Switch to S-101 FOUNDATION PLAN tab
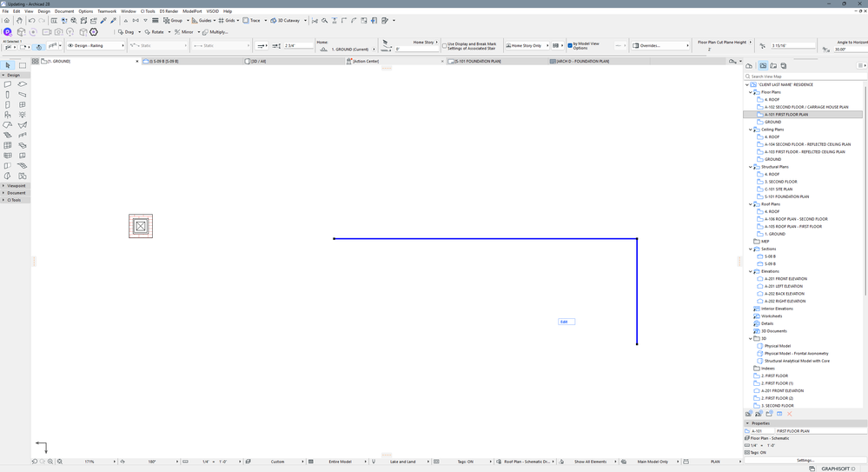Screen dimensions: 868x472 [496, 61]
